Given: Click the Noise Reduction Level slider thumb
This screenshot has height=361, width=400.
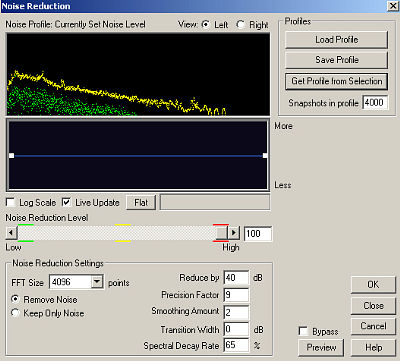Looking at the screenshot, I should (x=221, y=233).
